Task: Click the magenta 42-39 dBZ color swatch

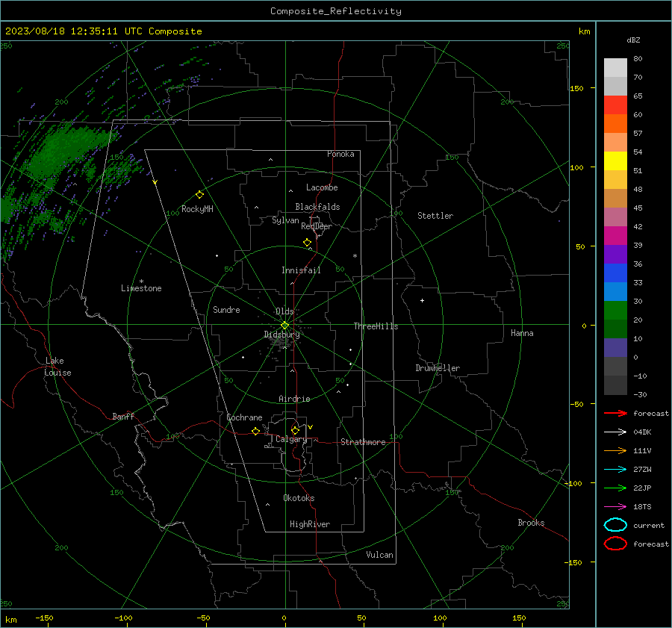Action: tap(615, 235)
